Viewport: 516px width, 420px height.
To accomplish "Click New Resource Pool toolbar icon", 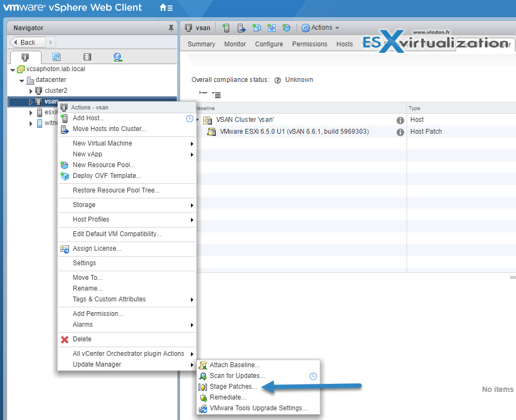I will coord(286,28).
